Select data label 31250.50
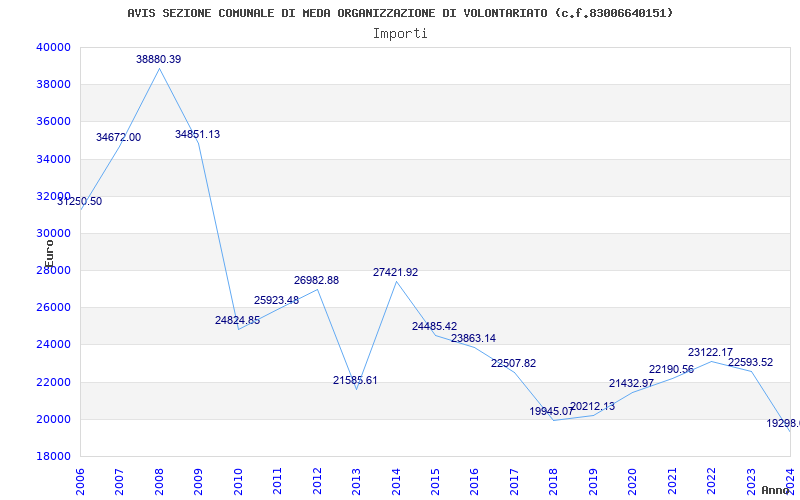 pos(80,202)
